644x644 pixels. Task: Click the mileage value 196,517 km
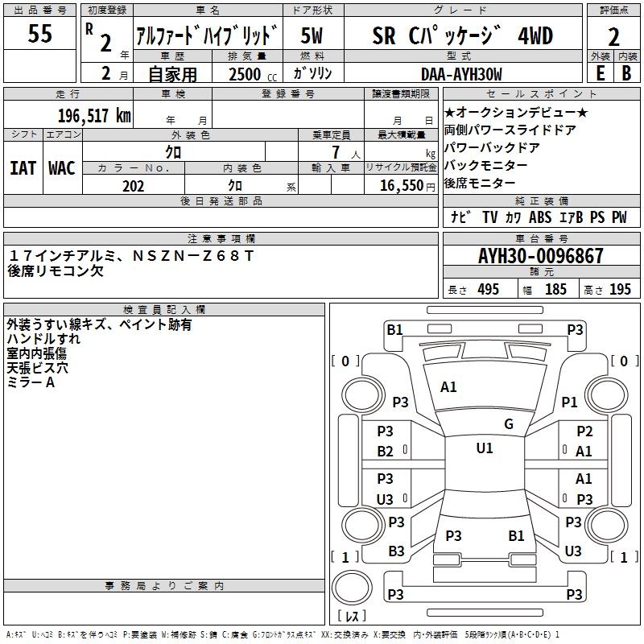coord(94,115)
